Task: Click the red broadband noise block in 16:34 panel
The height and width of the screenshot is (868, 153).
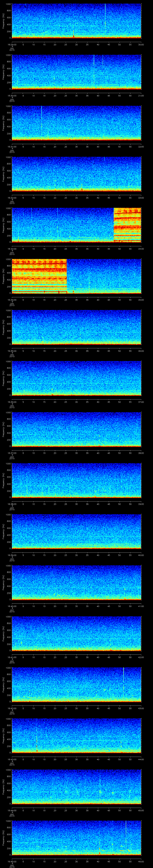Action: (x=39, y=276)
